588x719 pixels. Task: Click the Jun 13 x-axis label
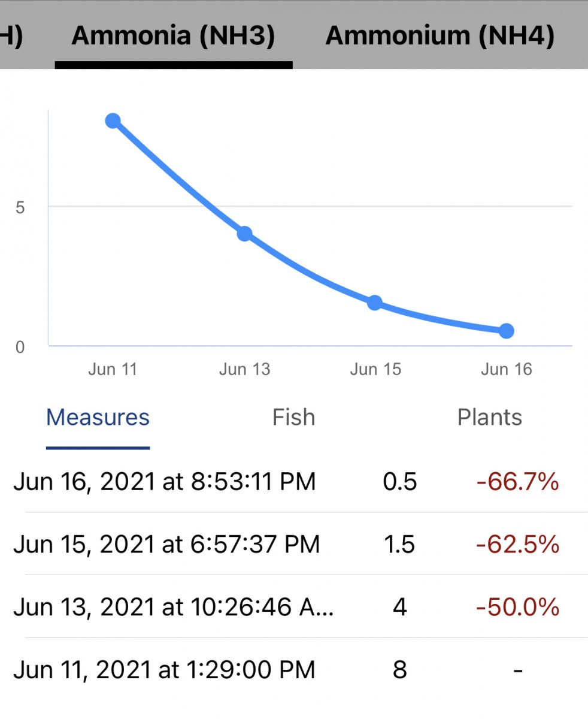pyautogui.click(x=244, y=368)
